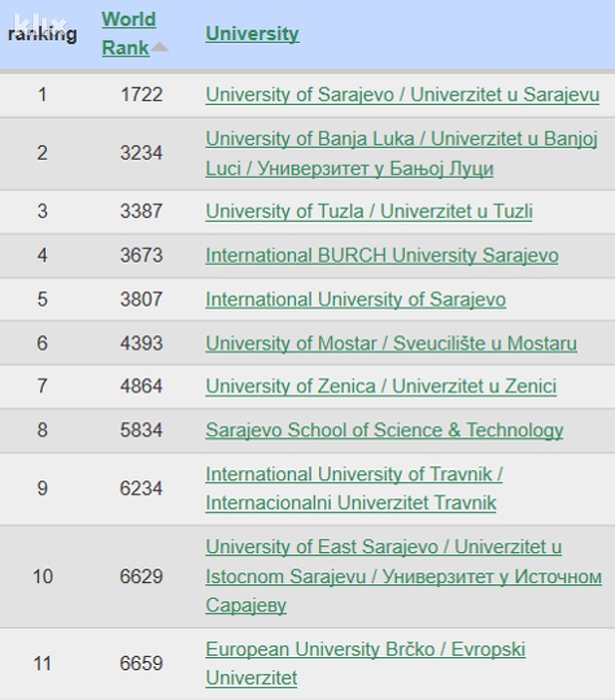Open International BURCH University Sarajevo link
The height and width of the screenshot is (700, 615).
tap(381, 256)
